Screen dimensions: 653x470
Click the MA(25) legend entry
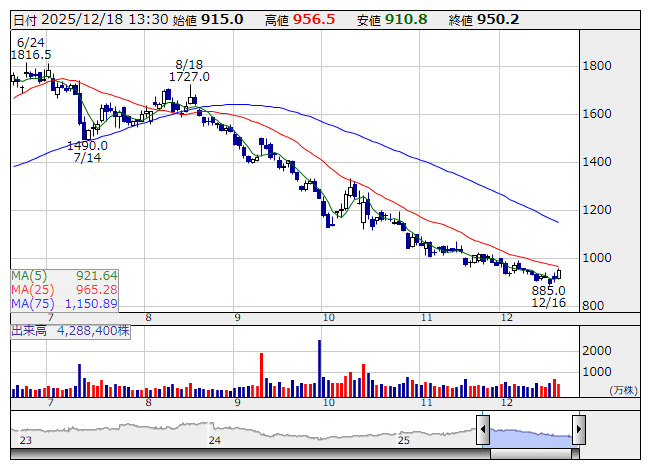pyautogui.click(x=65, y=290)
